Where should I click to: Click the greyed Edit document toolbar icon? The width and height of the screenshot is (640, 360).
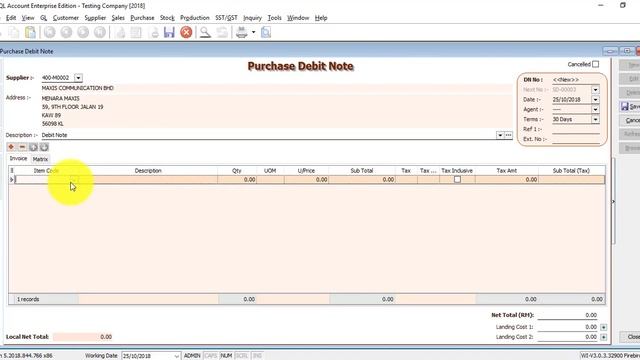tap(136, 32)
